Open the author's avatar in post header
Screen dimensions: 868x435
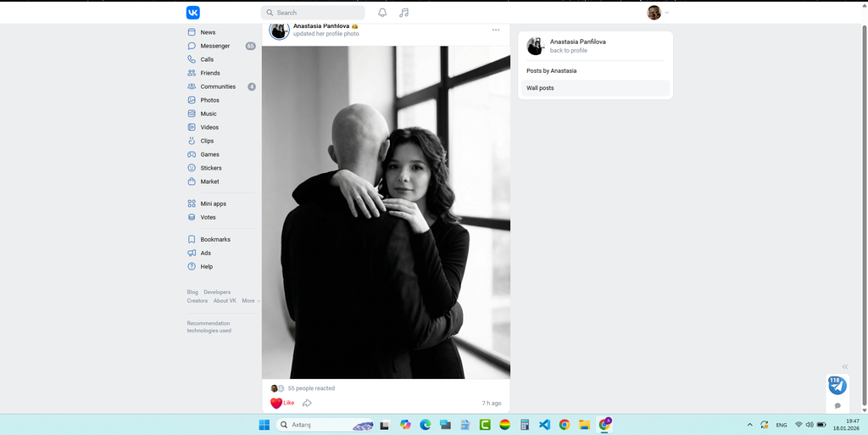pyautogui.click(x=280, y=30)
